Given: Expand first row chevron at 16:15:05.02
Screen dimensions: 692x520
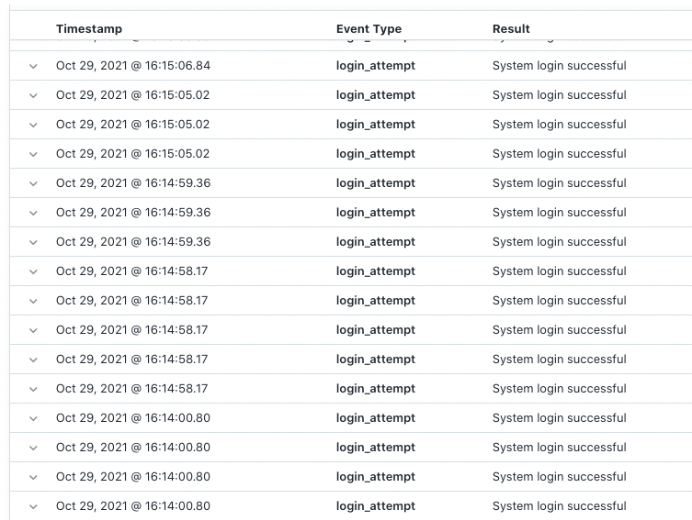Looking at the screenshot, I should click(x=33, y=95).
